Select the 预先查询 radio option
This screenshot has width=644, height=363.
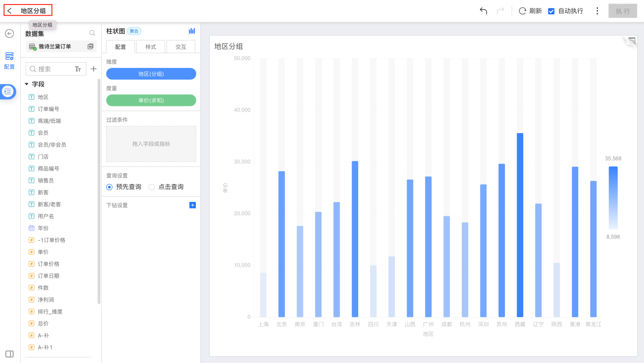[110, 187]
